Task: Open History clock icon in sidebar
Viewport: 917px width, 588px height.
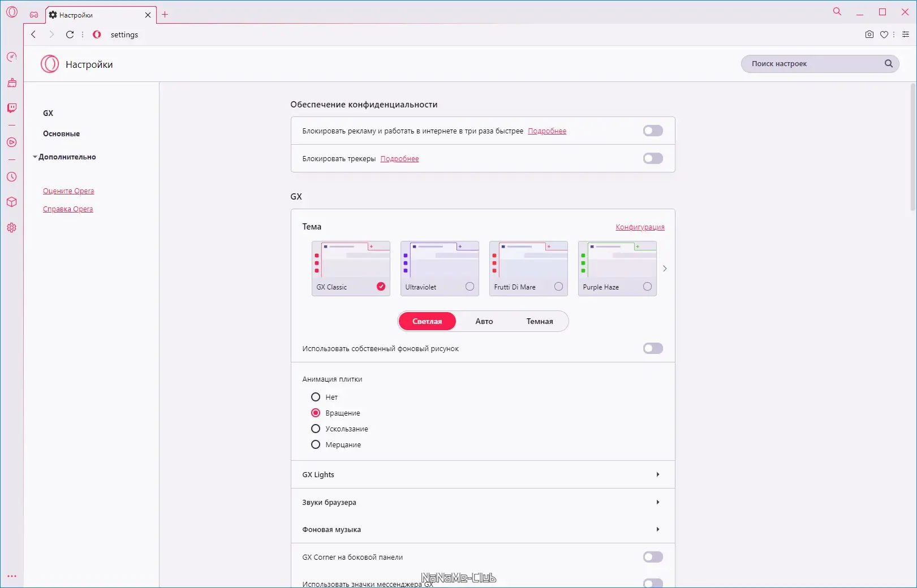Action: (12, 177)
